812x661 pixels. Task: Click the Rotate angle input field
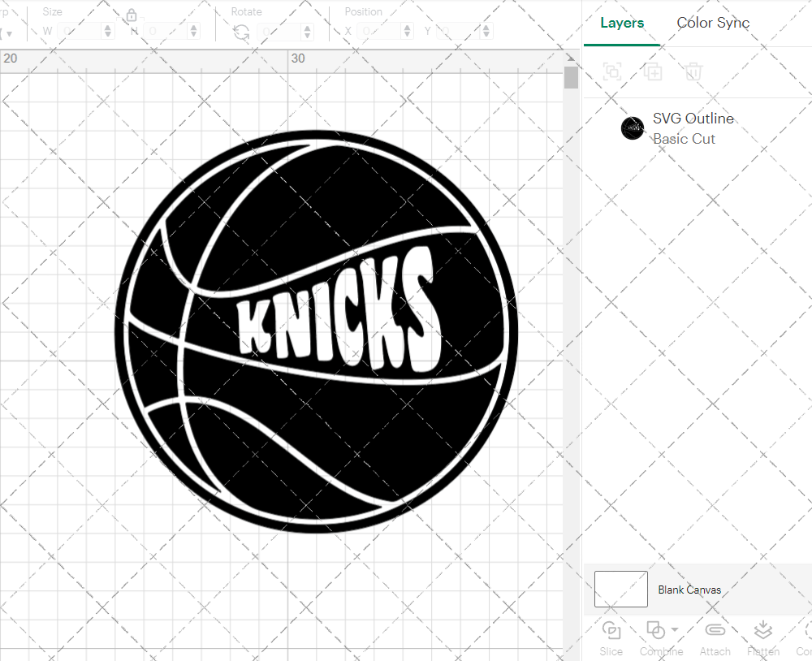tap(279, 32)
